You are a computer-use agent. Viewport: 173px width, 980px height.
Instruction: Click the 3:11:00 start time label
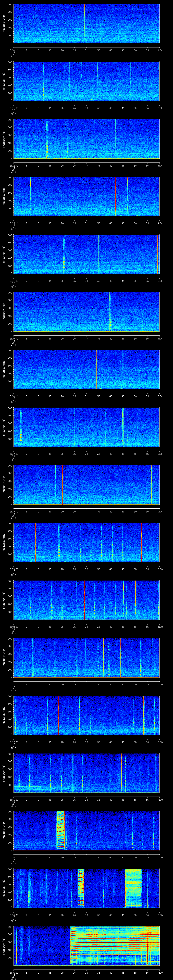tap(14, 684)
